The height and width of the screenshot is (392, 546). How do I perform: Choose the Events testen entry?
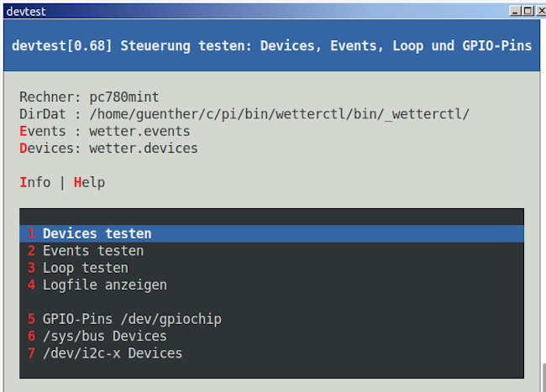(92, 250)
